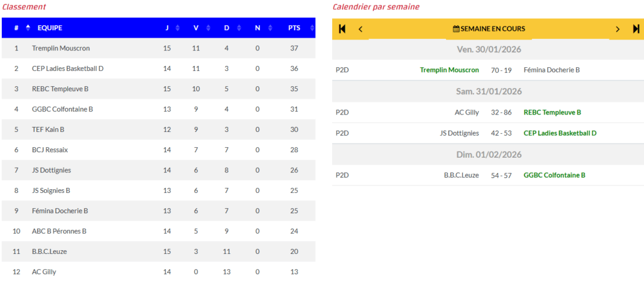Click the 70 - 19 match score
Image resolution: width=644 pixels, height=281 pixels.
[x=501, y=70]
